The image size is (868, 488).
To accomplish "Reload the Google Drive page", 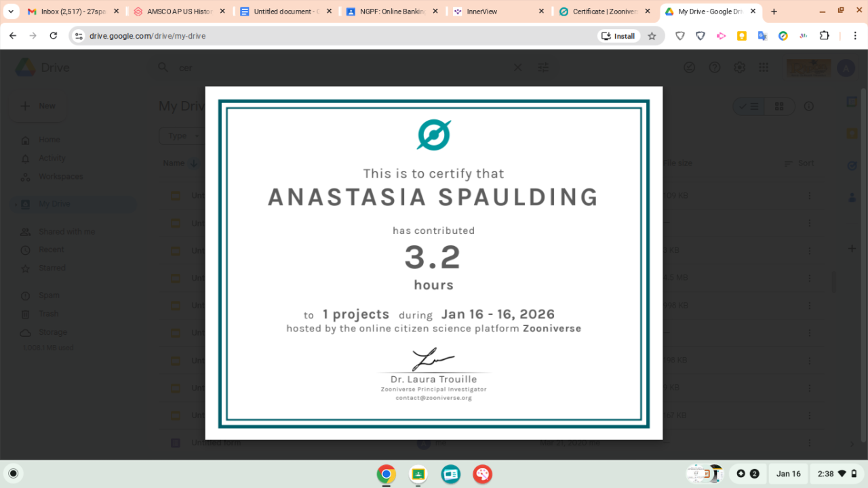I will (54, 36).
